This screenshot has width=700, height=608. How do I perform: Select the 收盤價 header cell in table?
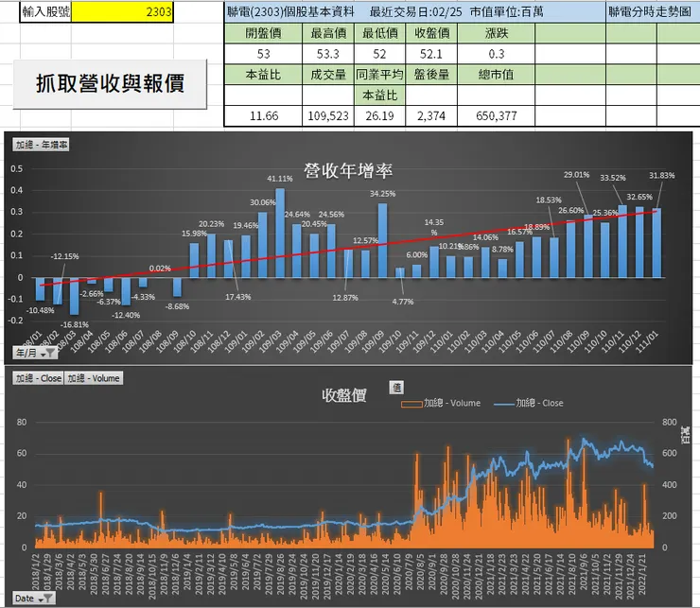[431, 33]
